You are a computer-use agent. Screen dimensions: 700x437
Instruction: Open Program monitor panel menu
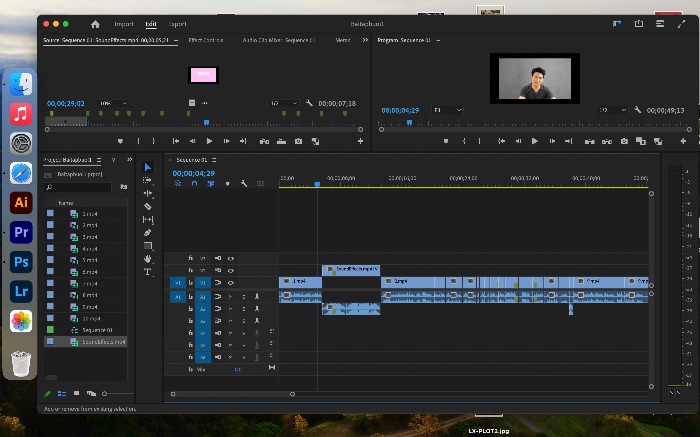coord(438,40)
